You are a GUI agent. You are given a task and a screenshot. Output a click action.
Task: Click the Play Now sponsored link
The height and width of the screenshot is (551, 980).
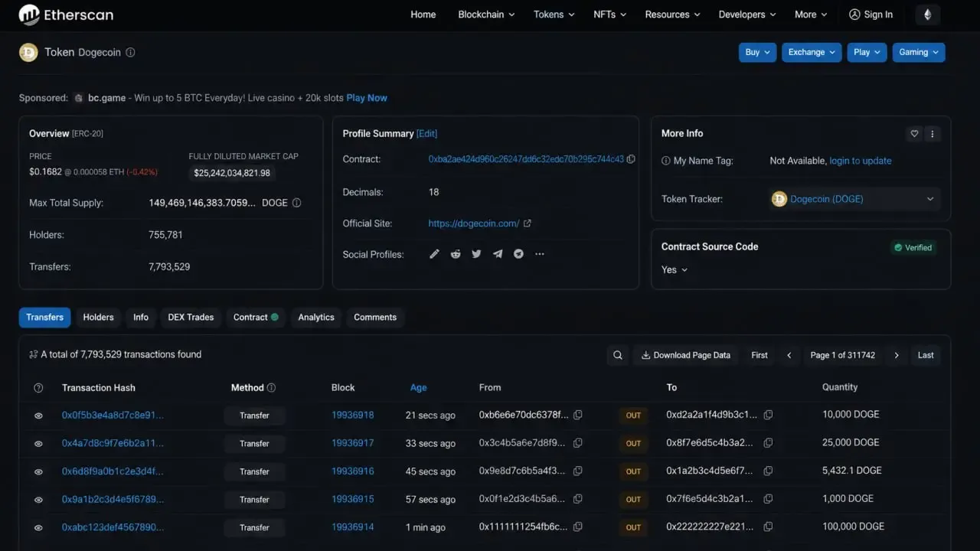[367, 98]
